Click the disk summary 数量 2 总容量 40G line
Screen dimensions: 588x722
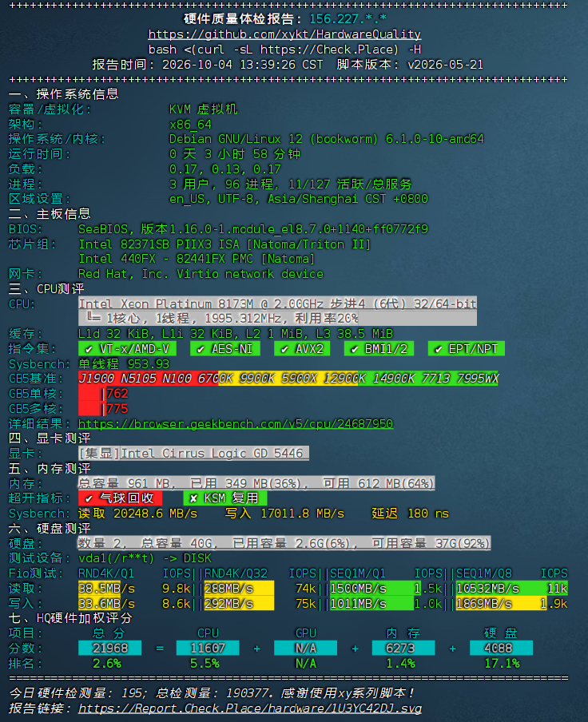coord(284,543)
